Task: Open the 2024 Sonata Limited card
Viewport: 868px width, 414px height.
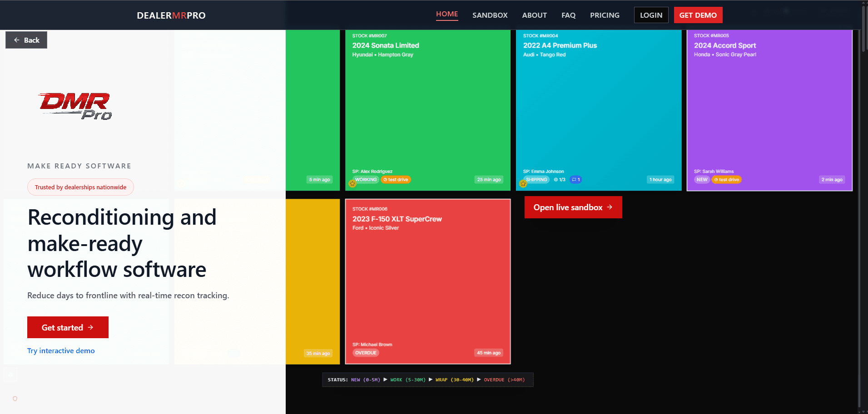Action: point(427,110)
